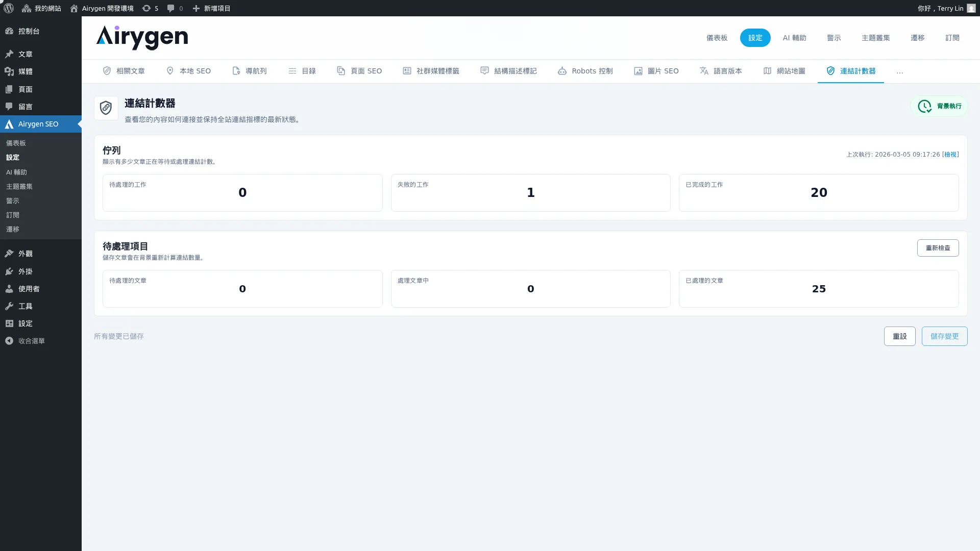Viewport: 980px width, 551px height.
Task: Click the 處理文章中 count card
Action: pyautogui.click(x=531, y=289)
